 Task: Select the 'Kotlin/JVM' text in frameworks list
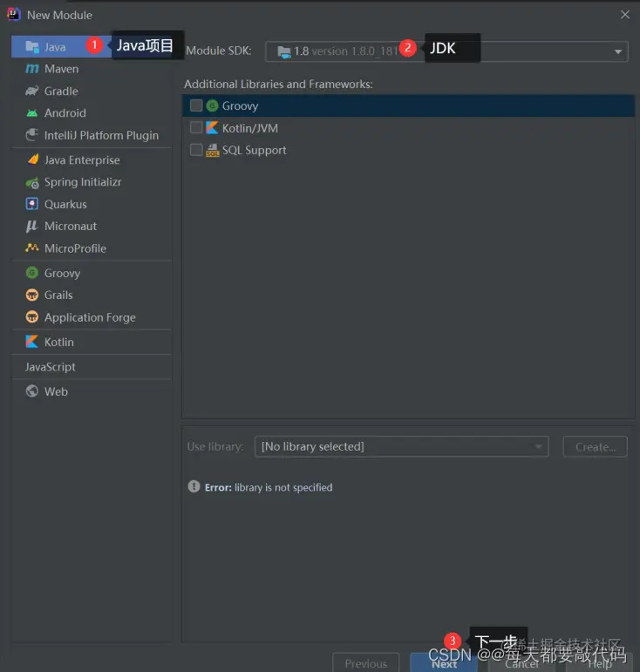pos(250,128)
